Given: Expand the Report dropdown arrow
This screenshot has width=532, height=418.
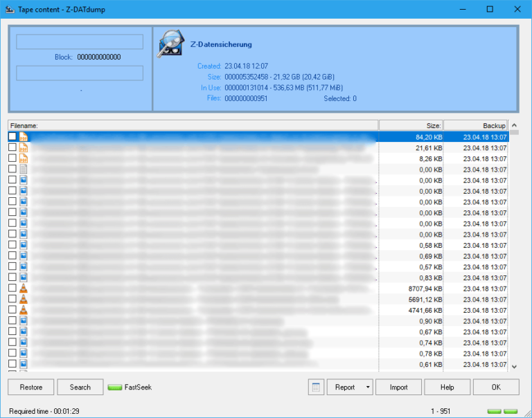Looking at the screenshot, I should [368, 387].
